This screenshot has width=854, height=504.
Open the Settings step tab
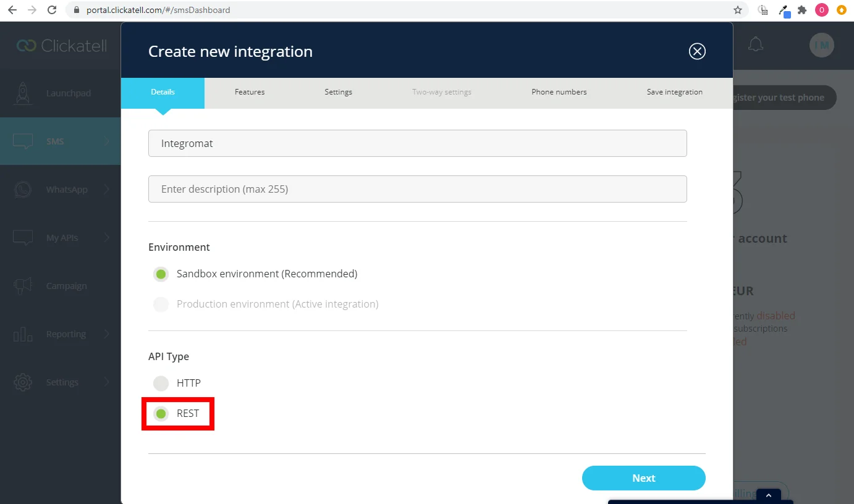point(338,93)
